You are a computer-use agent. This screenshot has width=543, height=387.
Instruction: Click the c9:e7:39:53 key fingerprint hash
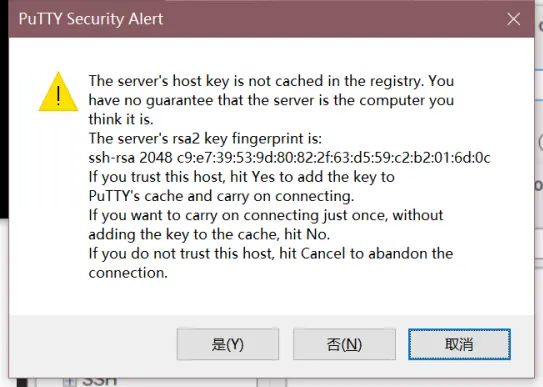[333, 158]
